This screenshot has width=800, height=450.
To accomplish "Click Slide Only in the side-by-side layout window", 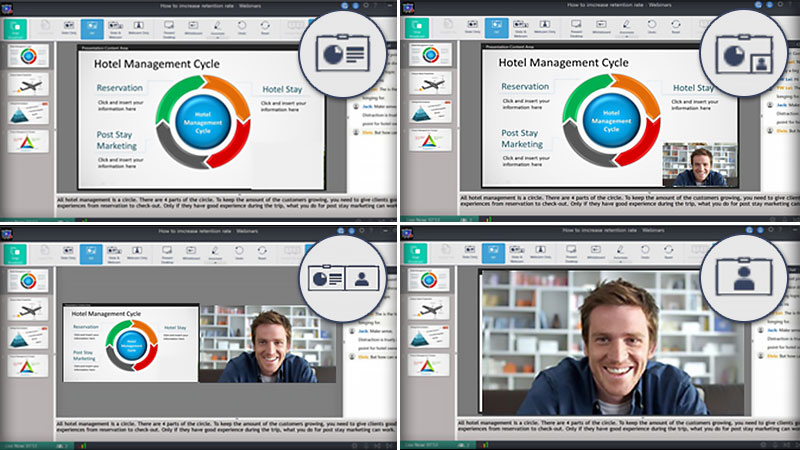I will (x=68, y=253).
